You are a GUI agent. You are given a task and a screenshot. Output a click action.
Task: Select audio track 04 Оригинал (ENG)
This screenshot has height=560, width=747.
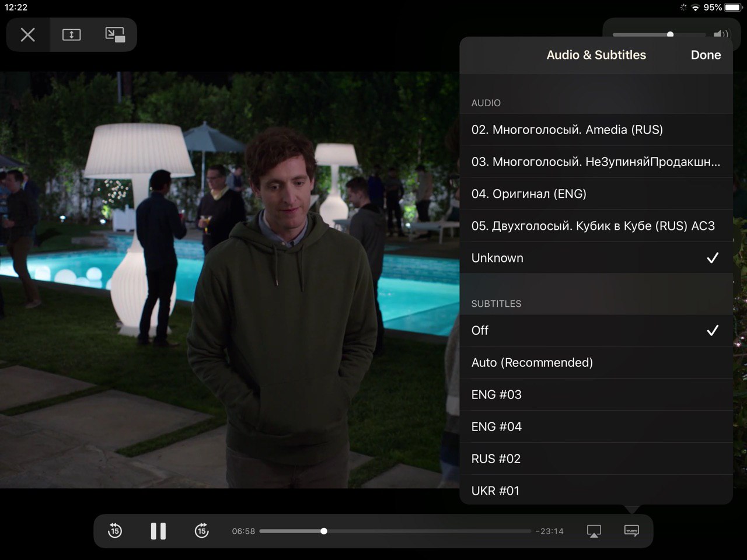point(596,194)
